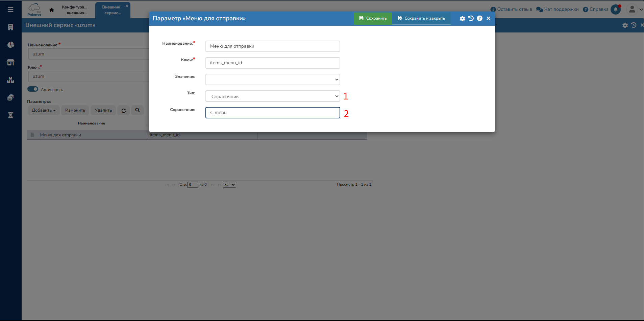Expand the Значение dropdown
This screenshot has width=644, height=321.
(272, 79)
